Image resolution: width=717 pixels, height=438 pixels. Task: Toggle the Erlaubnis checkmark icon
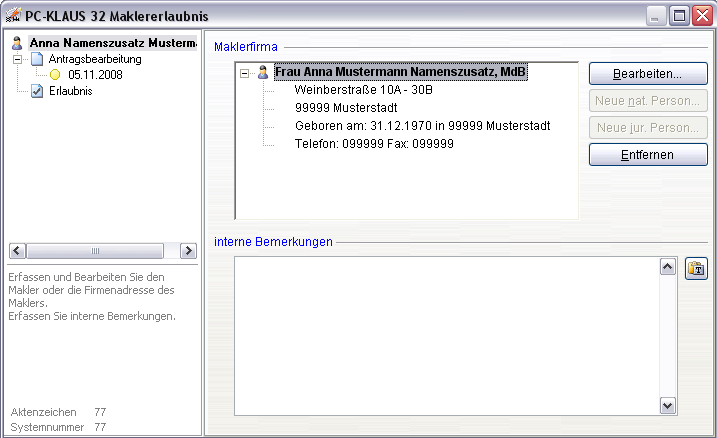coord(37,91)
